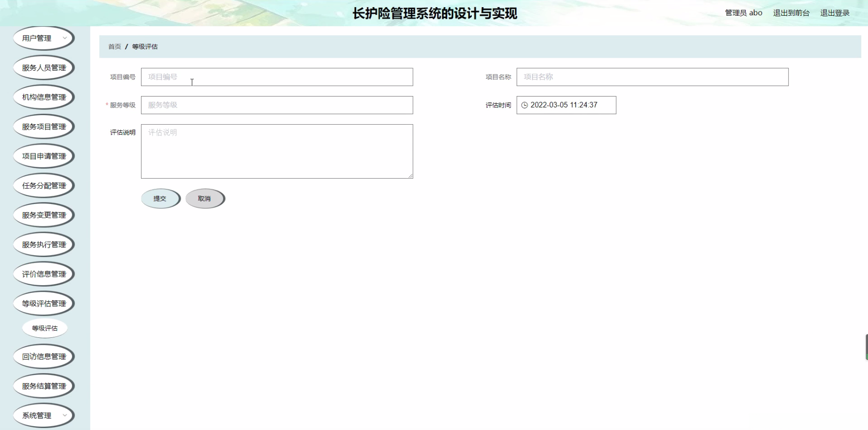Click the 评估时间 field label
The height and width of the screenshot is (430, 868).
pyautogui.click(x=499, y=105)
